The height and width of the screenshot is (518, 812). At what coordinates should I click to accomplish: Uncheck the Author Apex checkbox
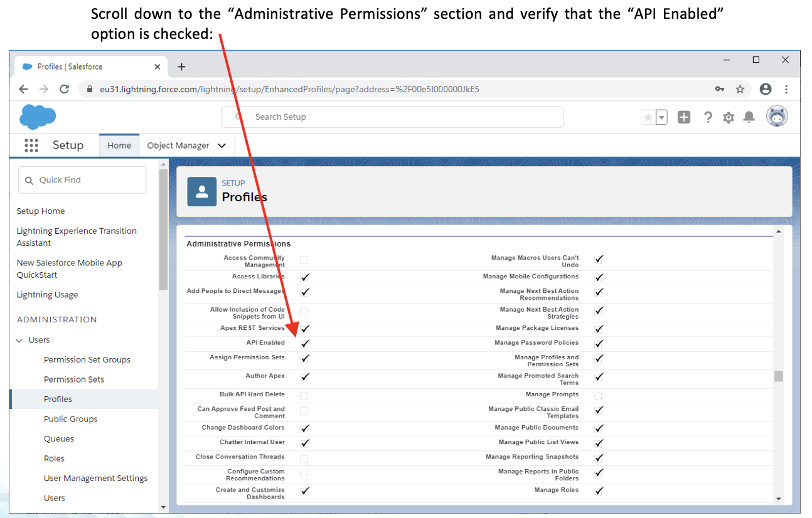coord(305,377)
